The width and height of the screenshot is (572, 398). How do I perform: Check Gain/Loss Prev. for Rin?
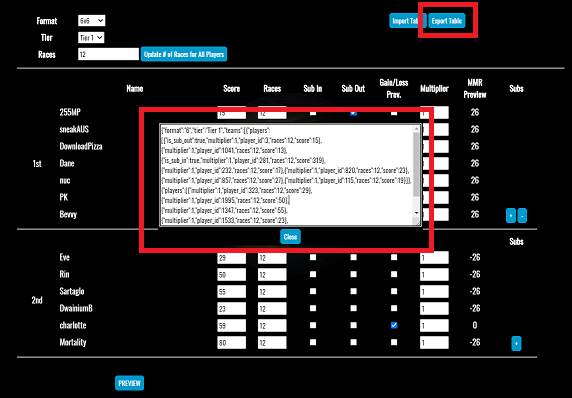tap(394, 274)
